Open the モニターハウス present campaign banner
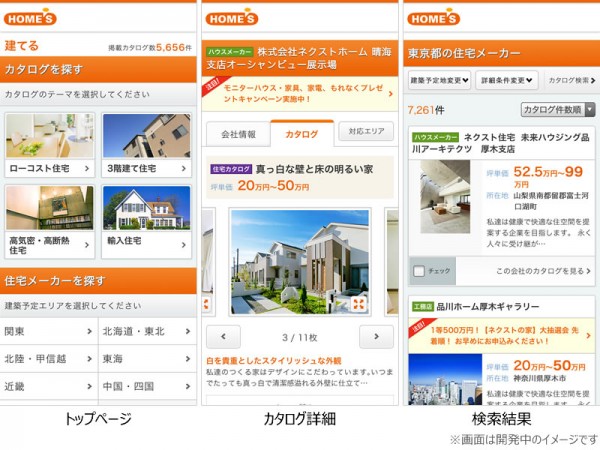The width and height of the screenshot is (600, 450). click(300, 94)
